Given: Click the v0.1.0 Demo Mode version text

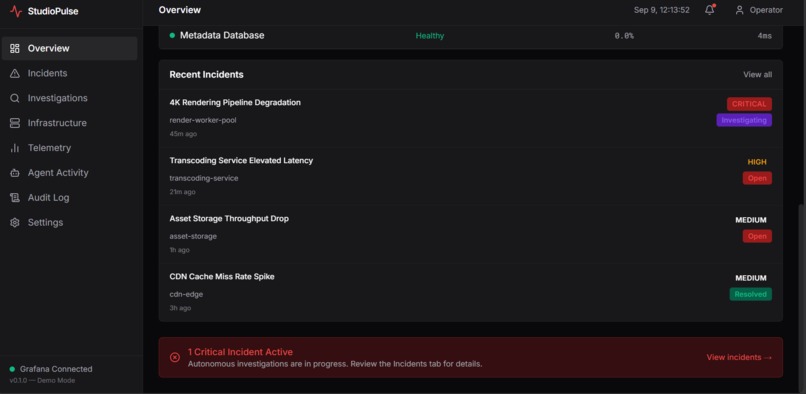Looking at the screenshot, I should tap(42, 381).
